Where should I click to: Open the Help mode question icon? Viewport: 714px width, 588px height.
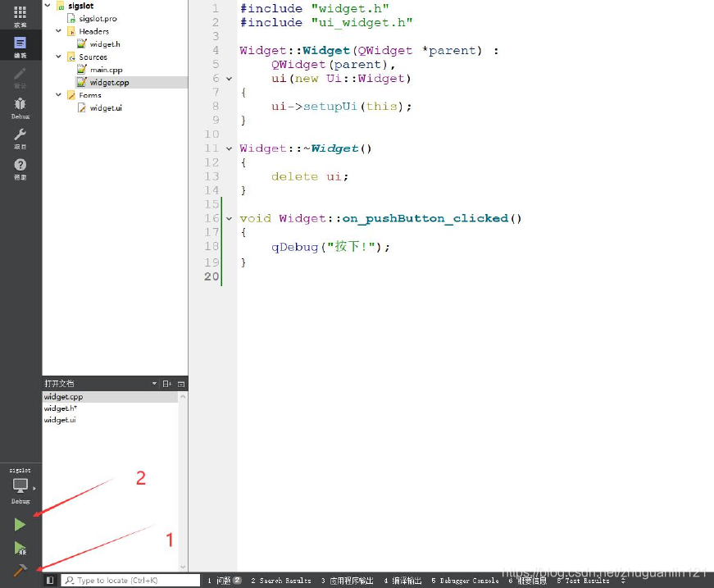click(x=20, y=168)
